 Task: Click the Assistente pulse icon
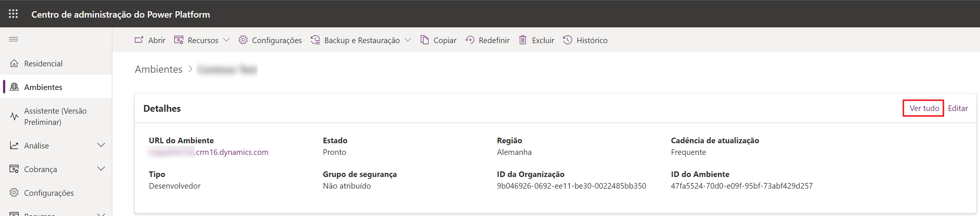point(14,116)
